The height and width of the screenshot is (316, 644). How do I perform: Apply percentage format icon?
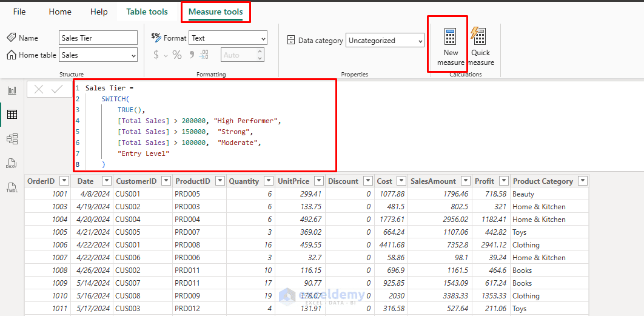[x=177, y=55]
